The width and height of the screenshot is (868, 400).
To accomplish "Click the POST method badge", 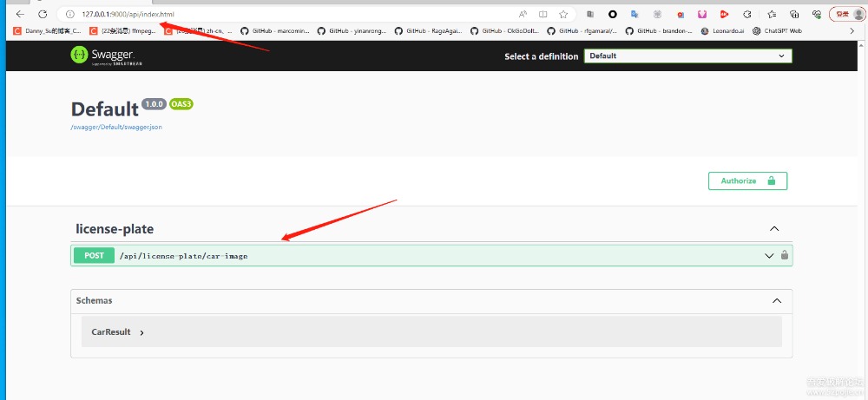I will [94, 256].
